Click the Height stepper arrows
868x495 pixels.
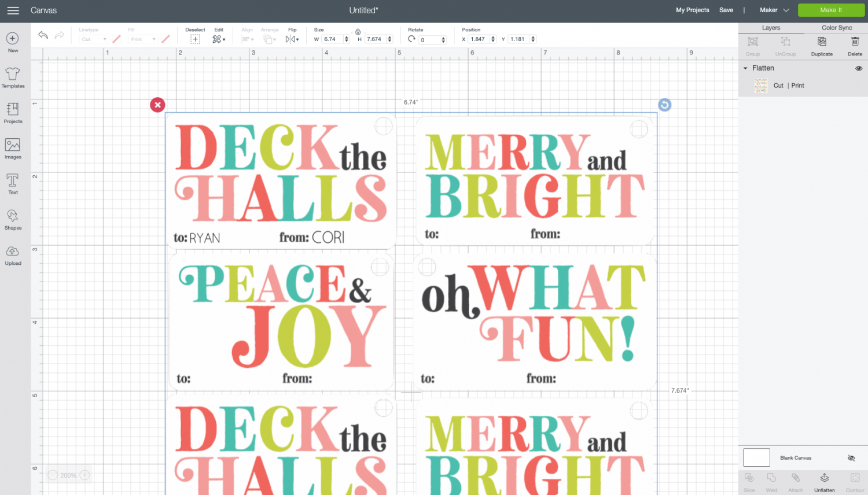tap(389, 39)
